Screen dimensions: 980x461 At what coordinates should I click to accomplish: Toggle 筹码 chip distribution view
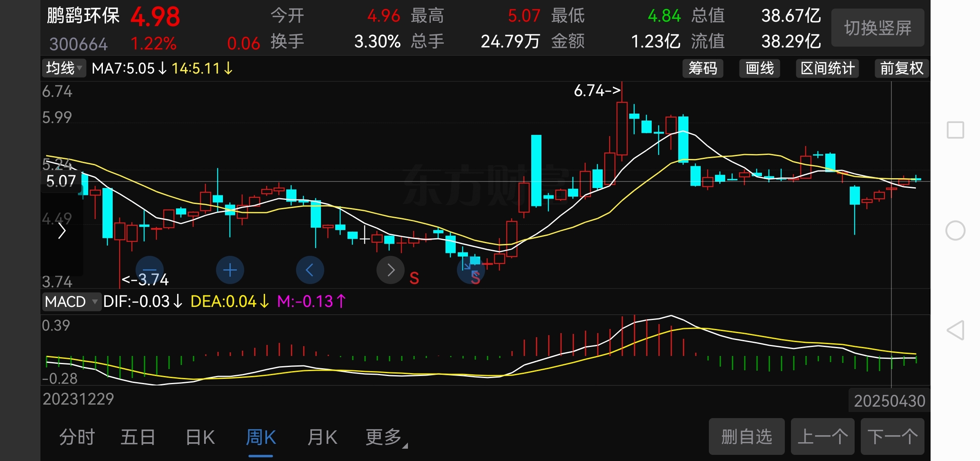point(703,68)
